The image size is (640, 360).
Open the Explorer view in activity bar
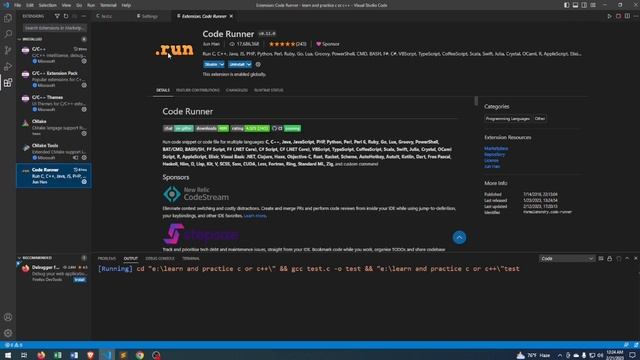pyautogui.click(x=8, y=18)
